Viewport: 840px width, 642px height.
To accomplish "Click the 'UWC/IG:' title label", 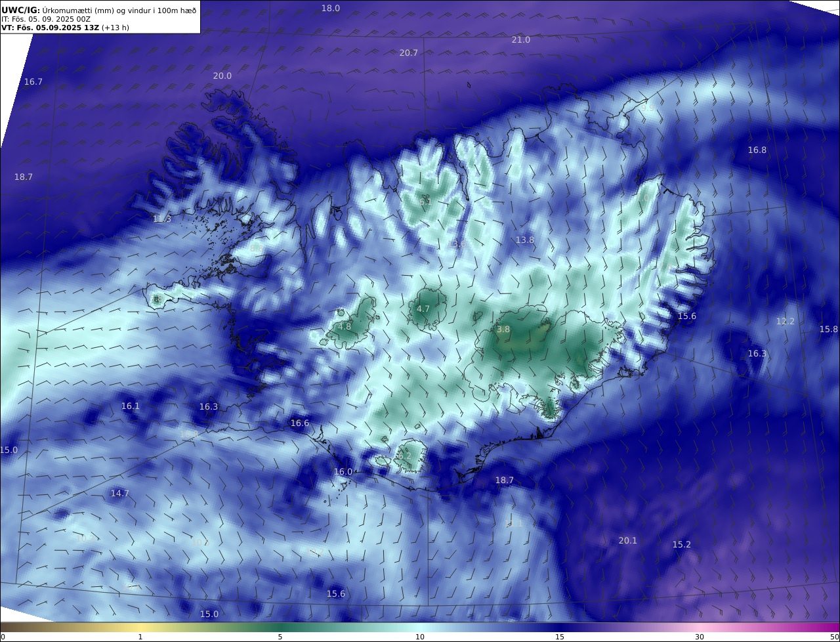I will click(x=20, y=10).
